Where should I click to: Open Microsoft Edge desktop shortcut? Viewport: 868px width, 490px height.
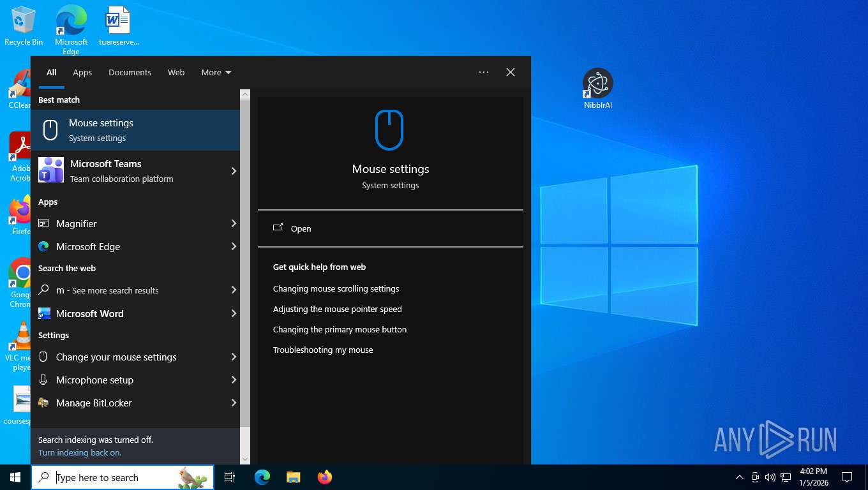click(71, 29)
